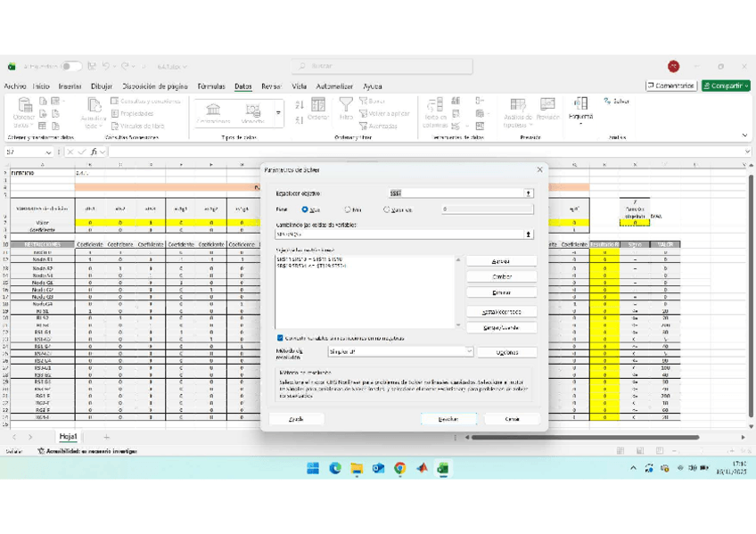Open the Vista ribbon tab
This screenshot has width=756, height=534.
300,86
